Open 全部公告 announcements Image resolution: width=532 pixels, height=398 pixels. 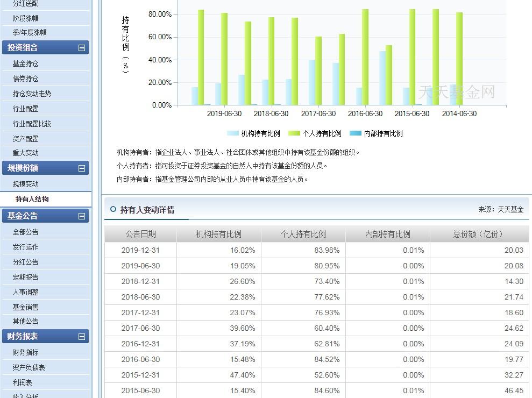(25, 231)
